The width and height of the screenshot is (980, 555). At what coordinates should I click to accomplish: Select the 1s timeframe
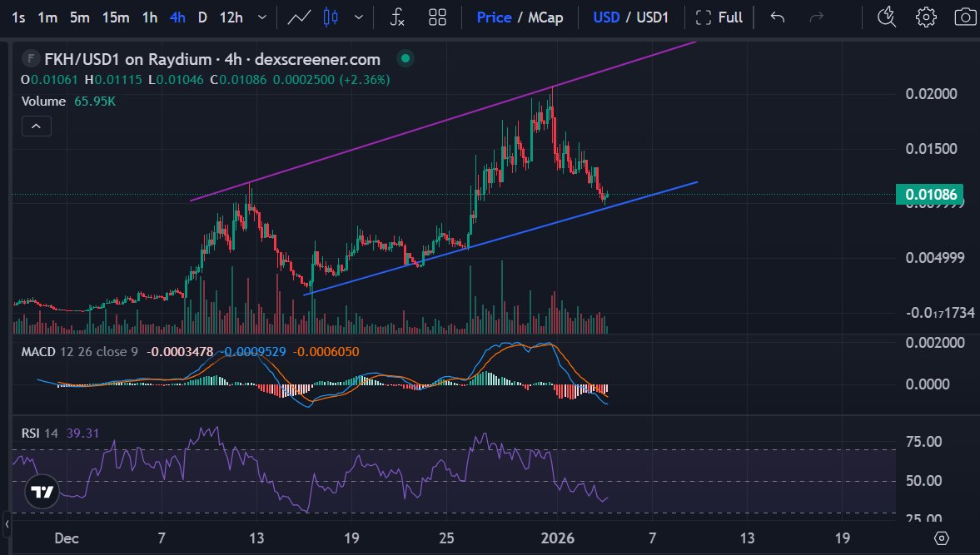pos(18,17)
